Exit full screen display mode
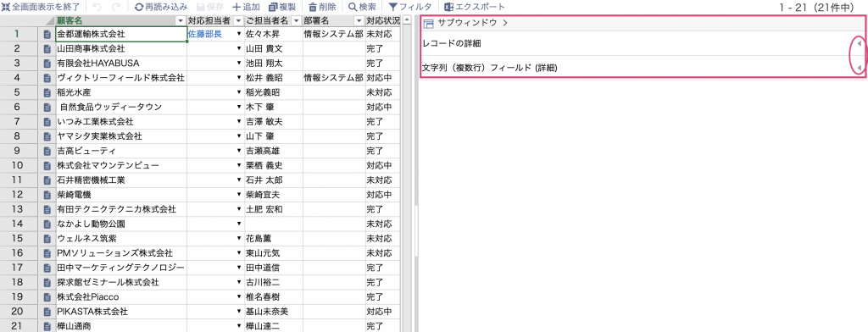The image size is (868, 332). click(41, 7)
